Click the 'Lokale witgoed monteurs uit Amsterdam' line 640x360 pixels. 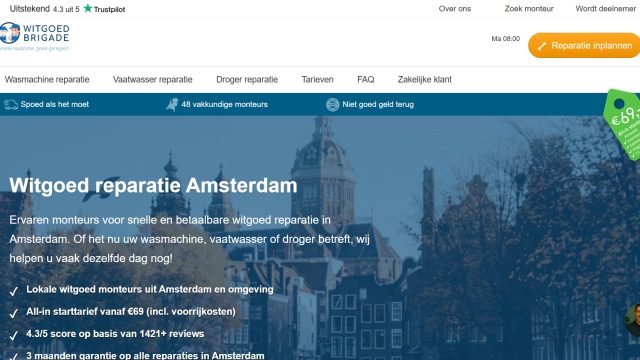150,289
